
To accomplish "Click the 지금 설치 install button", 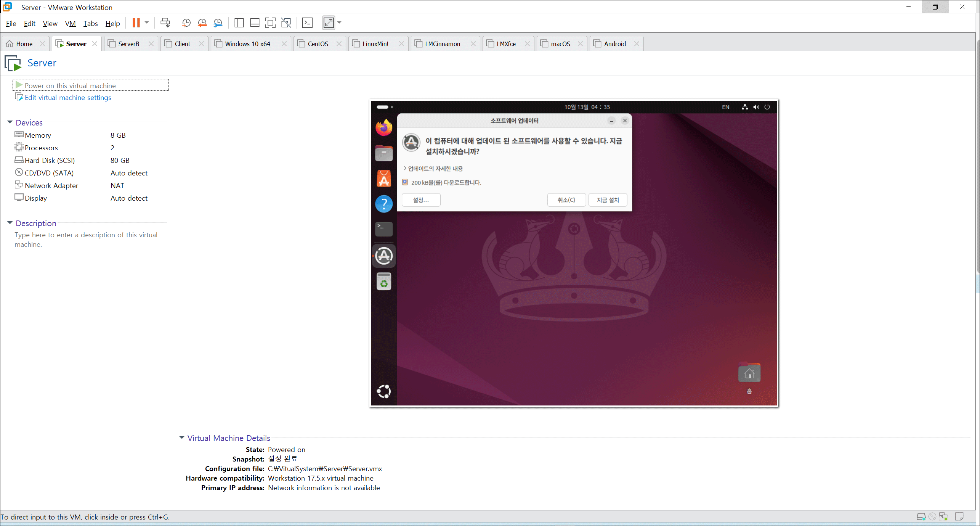I will (x=608, y=200).
